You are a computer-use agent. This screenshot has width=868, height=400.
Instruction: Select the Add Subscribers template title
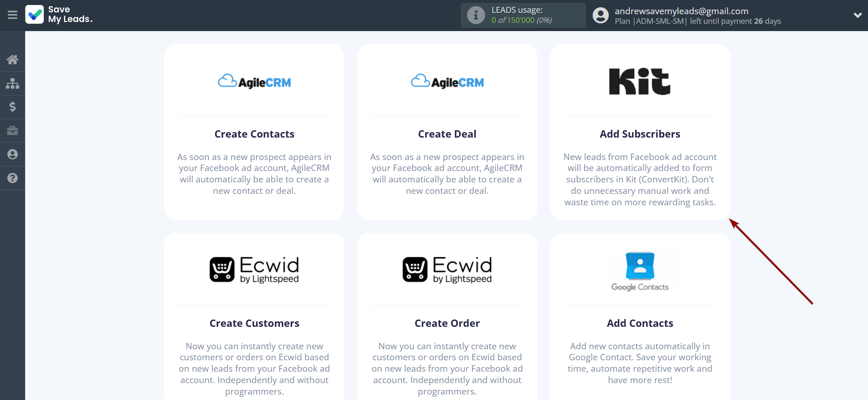(x=640, y=134)
